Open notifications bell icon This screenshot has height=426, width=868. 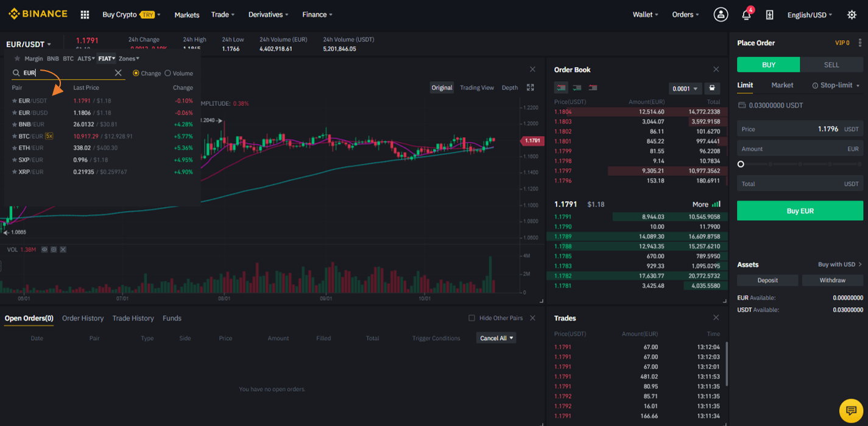click(746, 15)
